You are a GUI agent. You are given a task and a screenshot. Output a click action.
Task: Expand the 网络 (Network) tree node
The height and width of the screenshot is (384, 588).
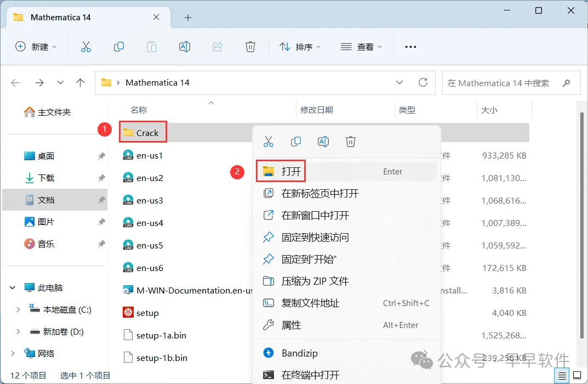13,354
